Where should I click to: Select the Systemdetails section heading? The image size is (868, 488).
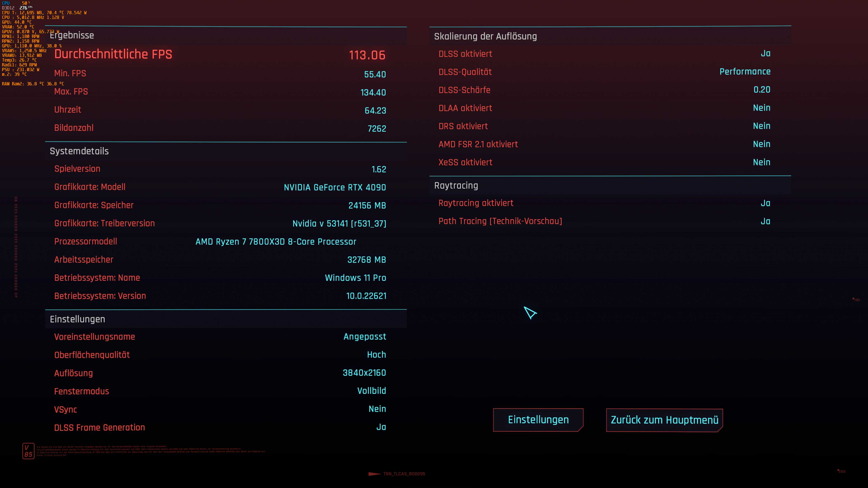pyautogui.click(x=79, y=151)
